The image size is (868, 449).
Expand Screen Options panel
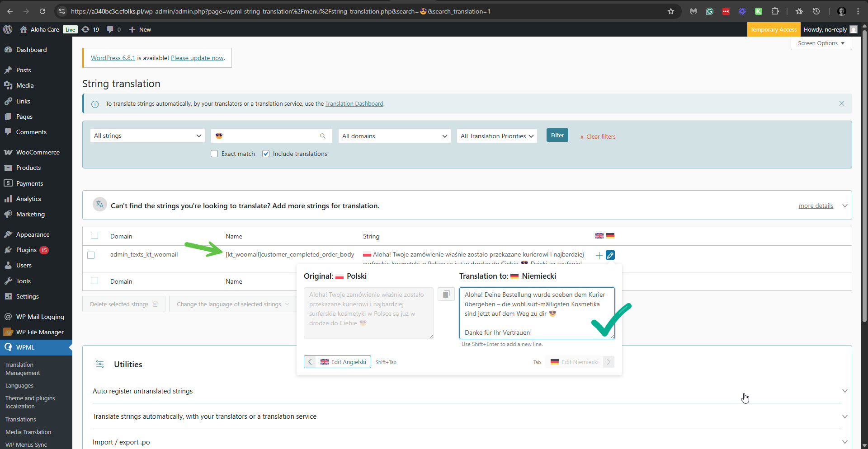tap(821, 43)
